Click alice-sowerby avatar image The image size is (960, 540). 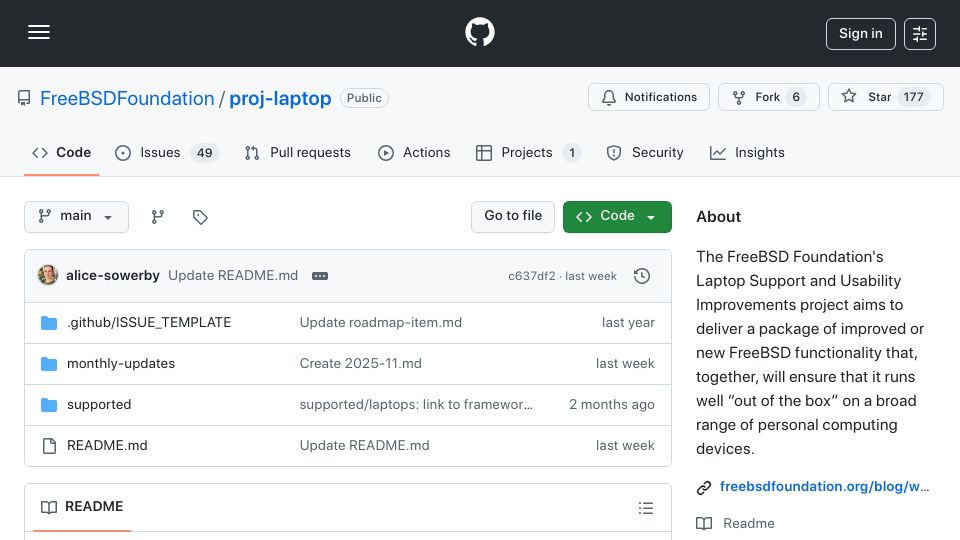(48, 276)
